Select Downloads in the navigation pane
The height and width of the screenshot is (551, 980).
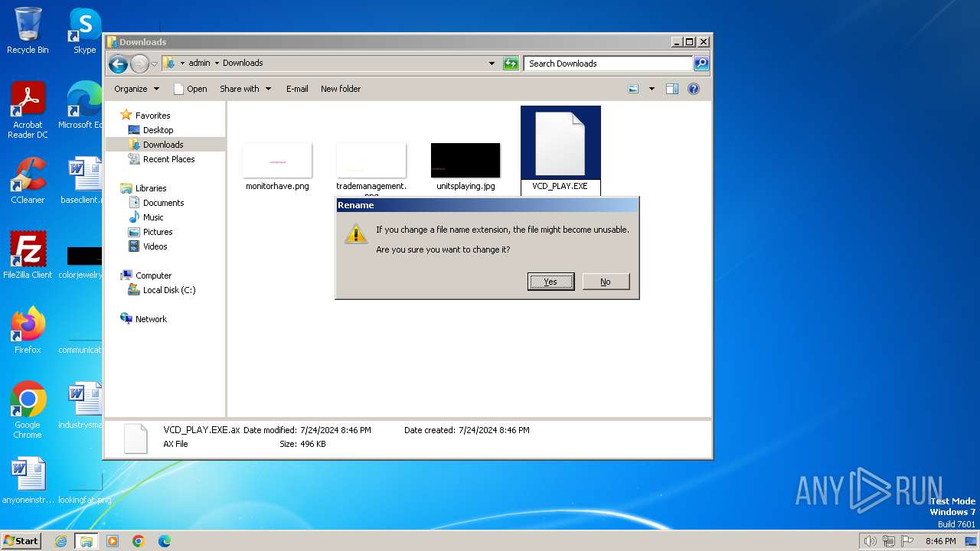pos(163,145)
